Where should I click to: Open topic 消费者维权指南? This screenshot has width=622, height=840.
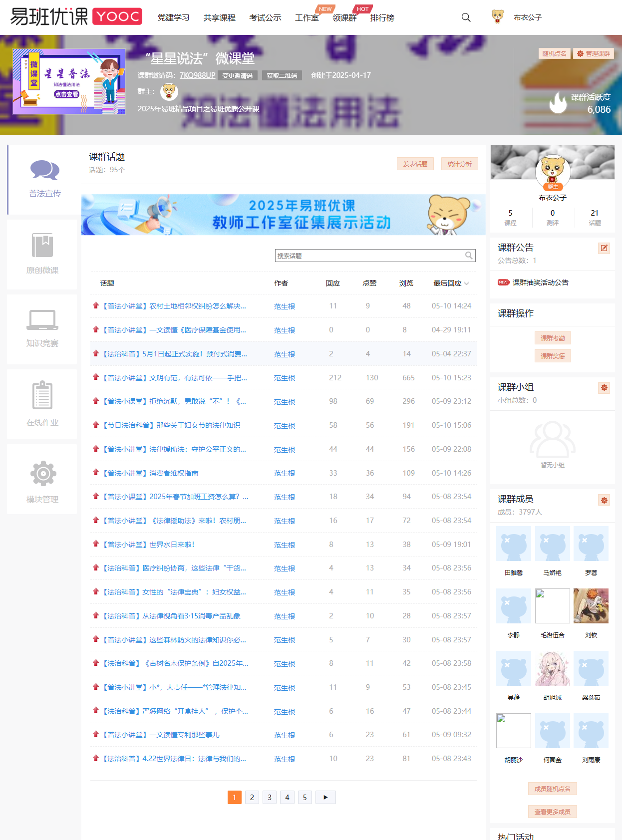tap(150, 473)
